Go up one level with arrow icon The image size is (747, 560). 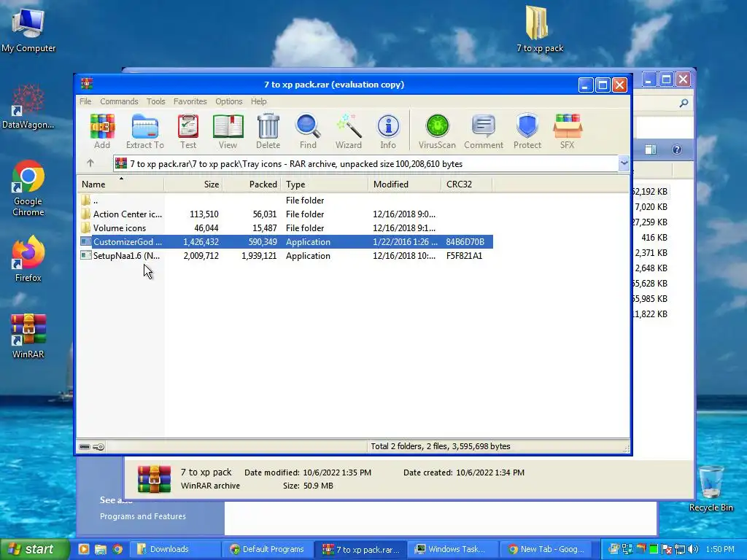pos(90,163)
